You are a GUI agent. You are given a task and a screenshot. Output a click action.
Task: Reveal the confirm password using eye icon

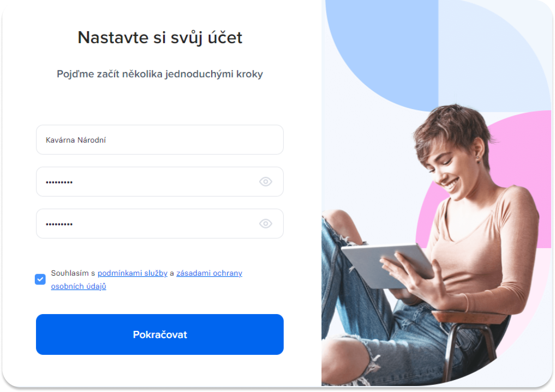click(266, 223)
